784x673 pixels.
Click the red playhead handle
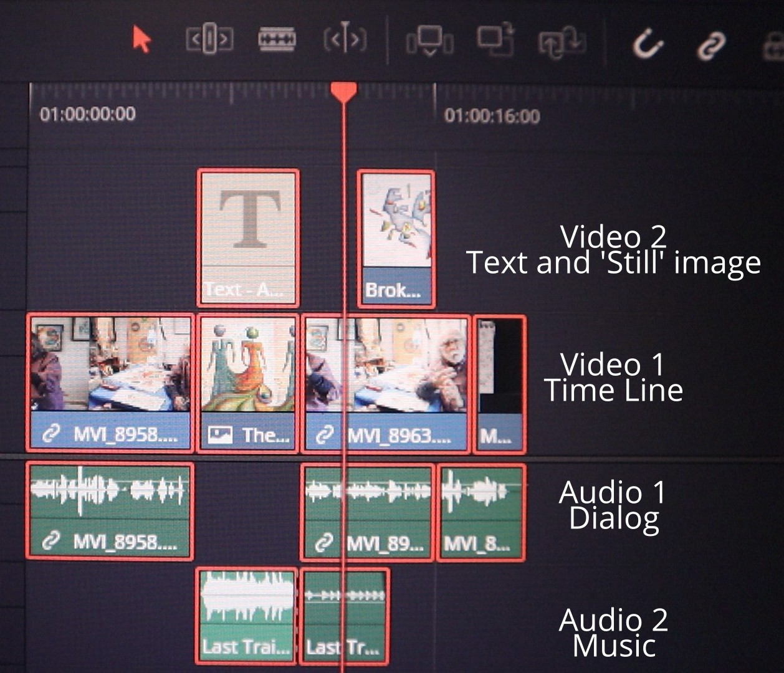343,92
